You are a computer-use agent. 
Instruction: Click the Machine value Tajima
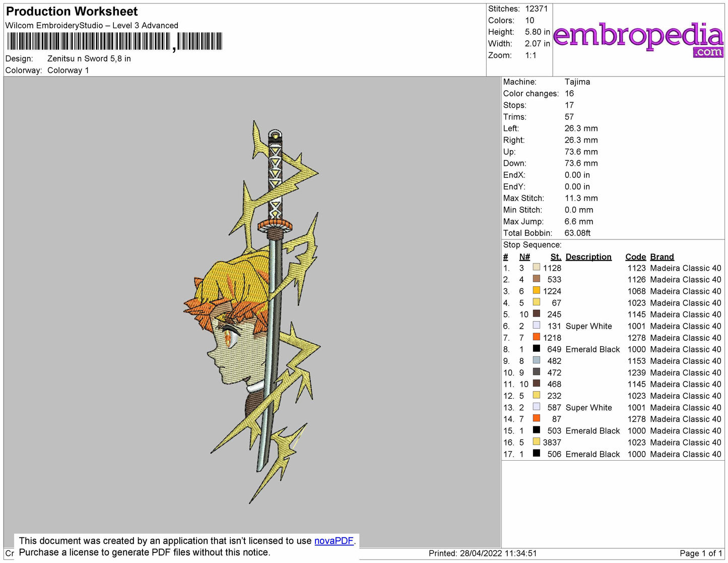click(577, 82)
